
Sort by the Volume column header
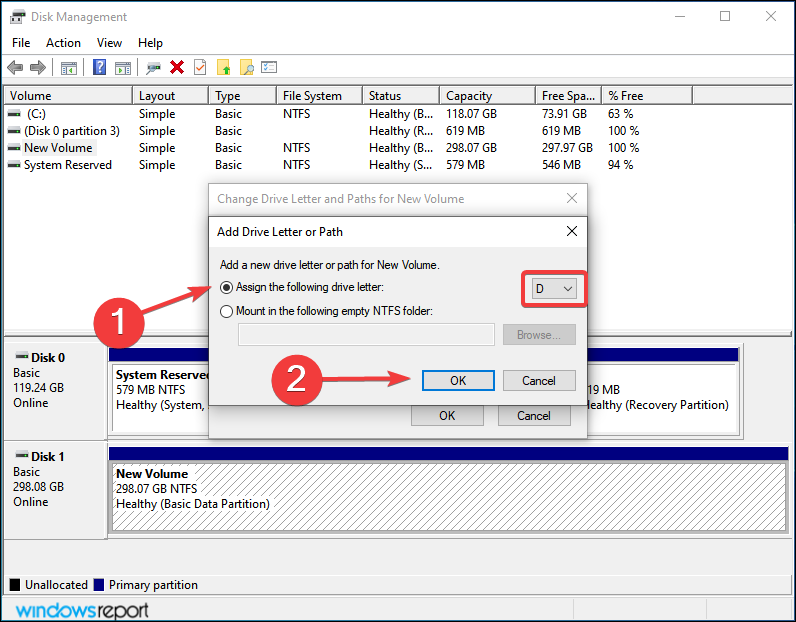click(68, 95)
